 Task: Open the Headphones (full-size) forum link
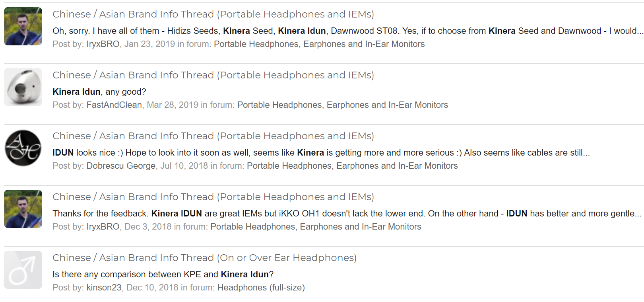point(261,288)
